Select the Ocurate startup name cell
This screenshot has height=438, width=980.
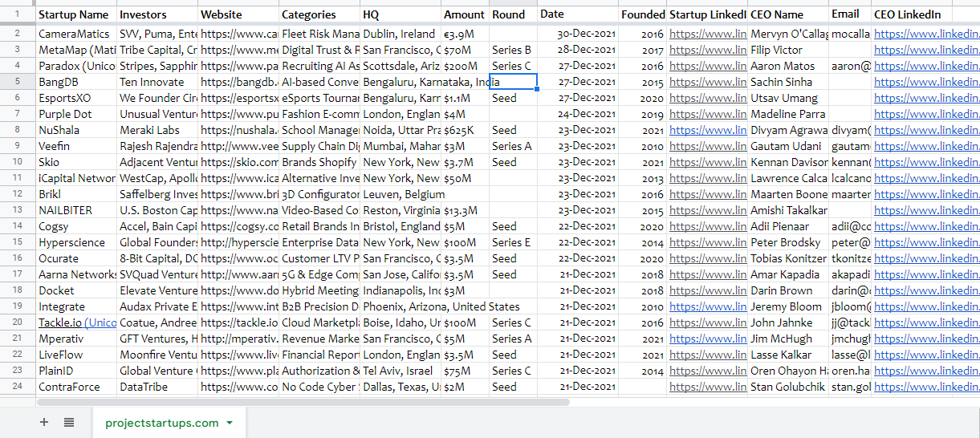pyautogui.click(x=76, y=258)
